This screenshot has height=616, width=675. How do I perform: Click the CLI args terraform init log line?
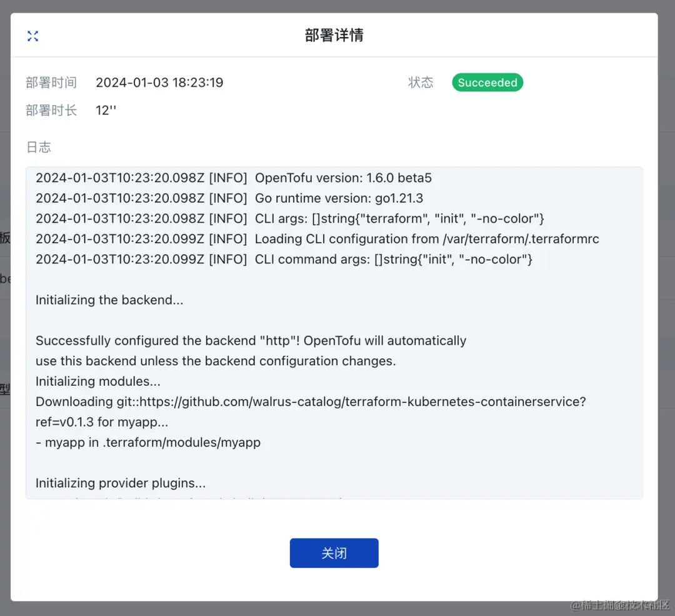click(290, 218)
